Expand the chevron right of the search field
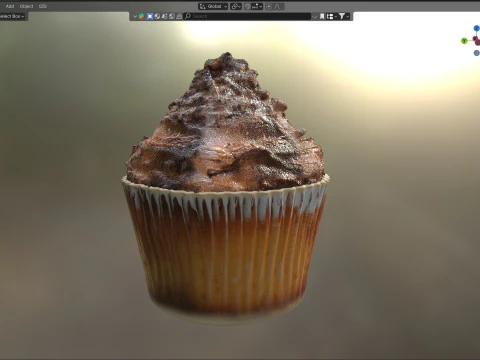480x360 pixels. pos(315,16)
